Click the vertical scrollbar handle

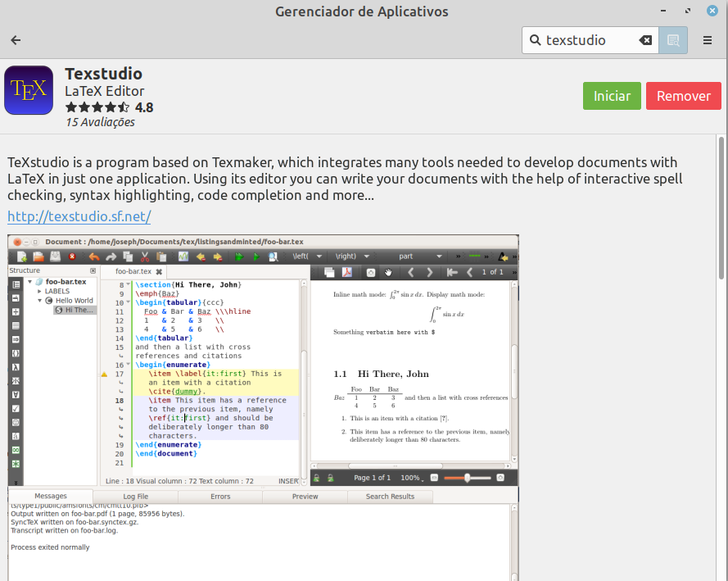(721, 207)
